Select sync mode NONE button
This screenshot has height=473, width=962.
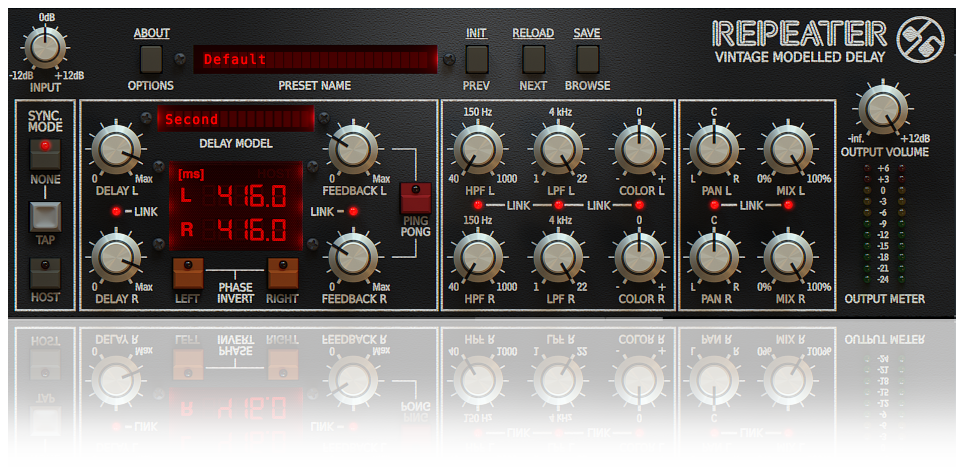(x=45, y=153)
